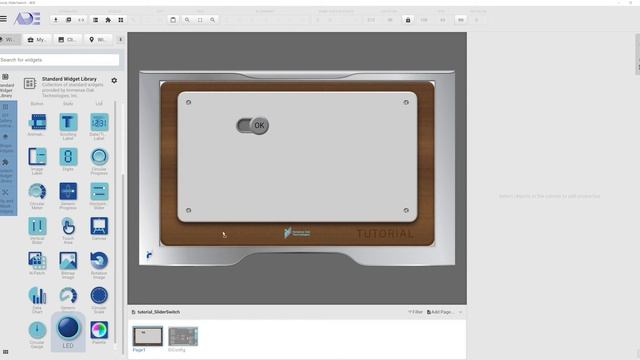Click the Add Page button
Viewport: 640px width, 360px height.
[440, 312]
